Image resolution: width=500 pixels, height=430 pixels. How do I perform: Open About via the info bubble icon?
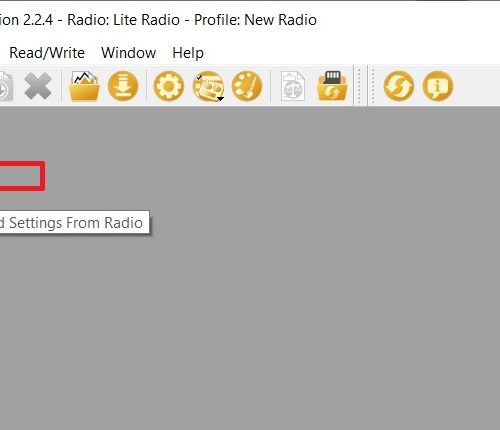pos(438,86)
